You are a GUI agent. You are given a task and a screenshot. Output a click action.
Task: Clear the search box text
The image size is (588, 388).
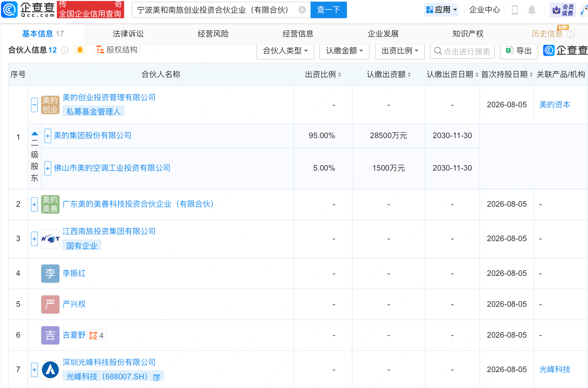302,10
